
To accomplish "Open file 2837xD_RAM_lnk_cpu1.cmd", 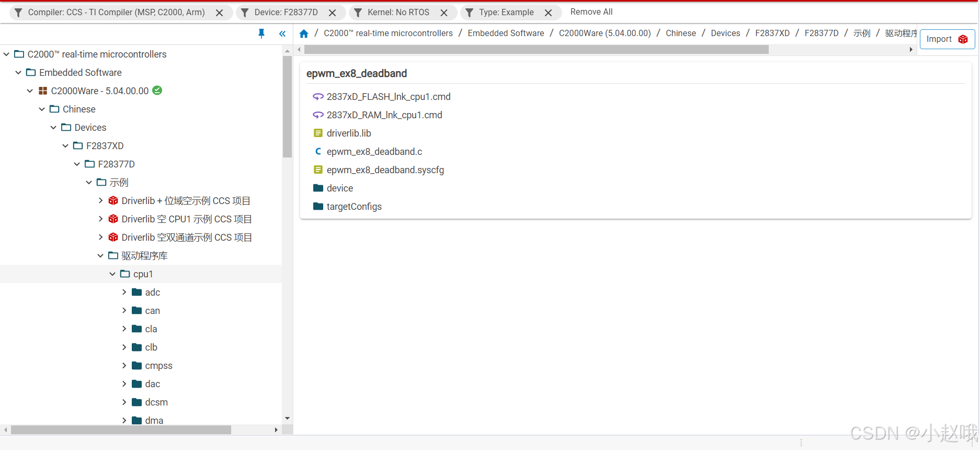I will [x=384, y=115].
